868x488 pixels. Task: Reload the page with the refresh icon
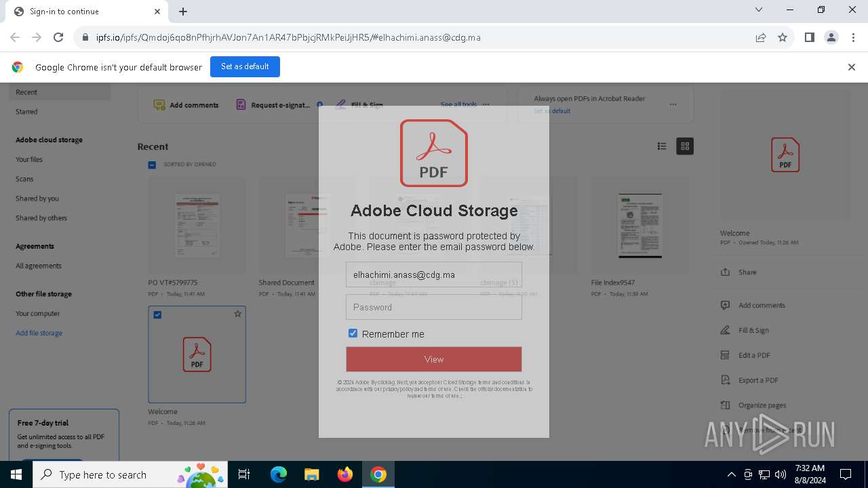tap(58, 37)
